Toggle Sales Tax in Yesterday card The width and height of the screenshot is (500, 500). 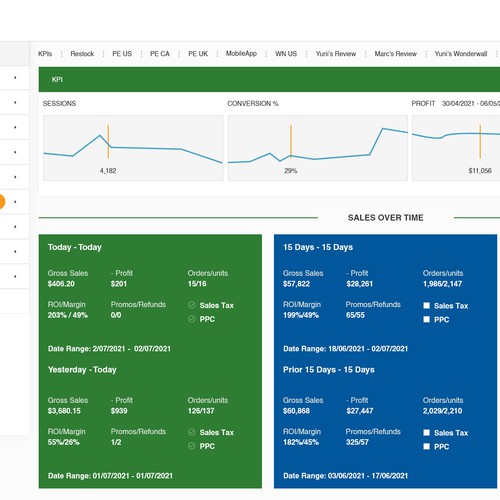(192, 432)
